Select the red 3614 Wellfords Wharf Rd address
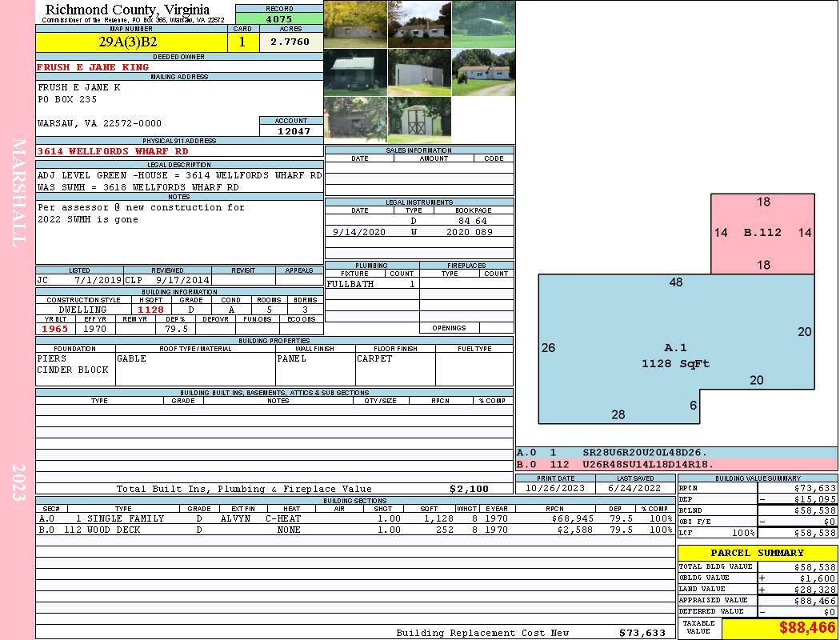The height and width of the screenshot is (640, 840). (x=113, y=151)
